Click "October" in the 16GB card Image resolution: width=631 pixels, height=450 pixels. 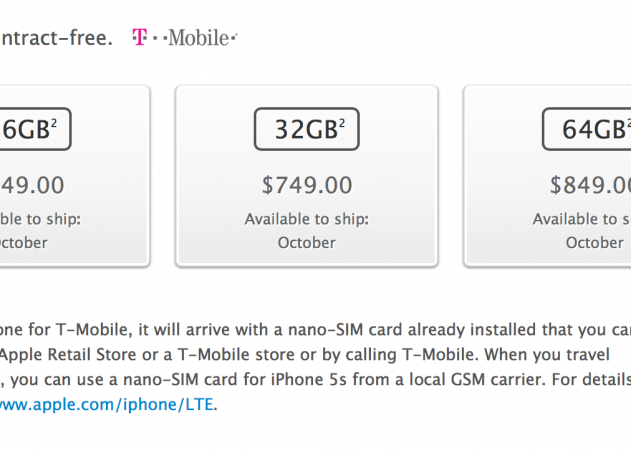click(x=23, y=242)
